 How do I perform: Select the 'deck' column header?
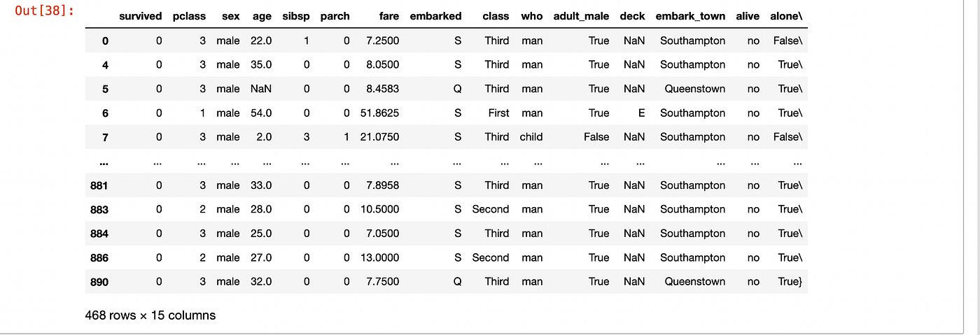(x=632, y=16)
